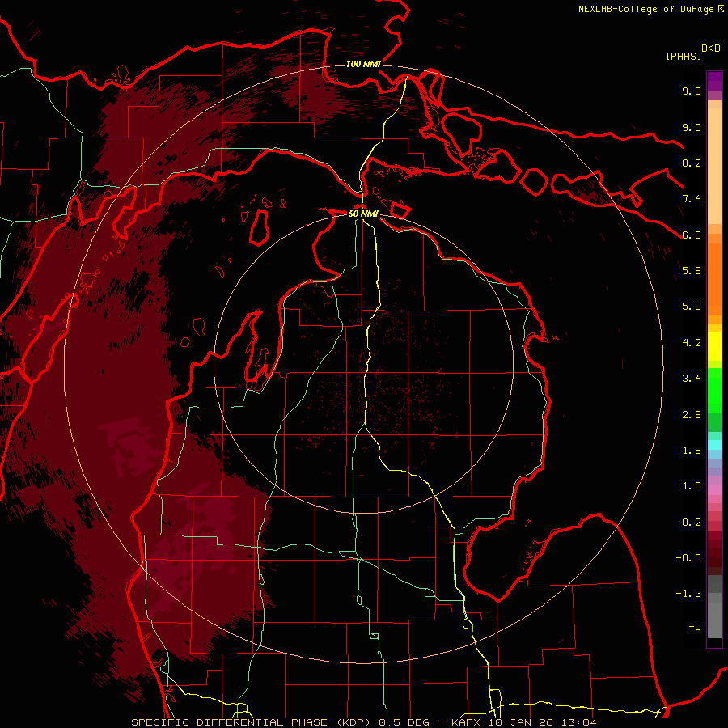Select the 7.4 scale value

coord(692,199)
